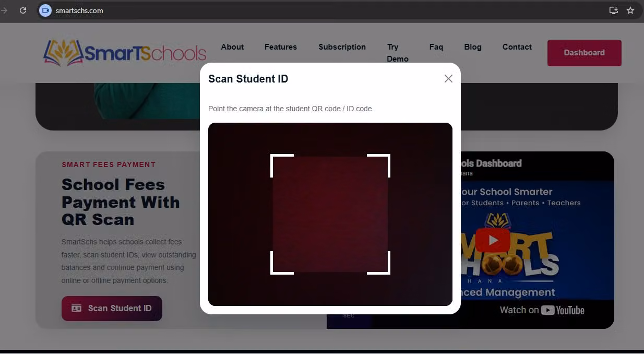
Task: Click the 'School Fees Payment With QR Scan' heading
Action: click(x=121, y=202)
